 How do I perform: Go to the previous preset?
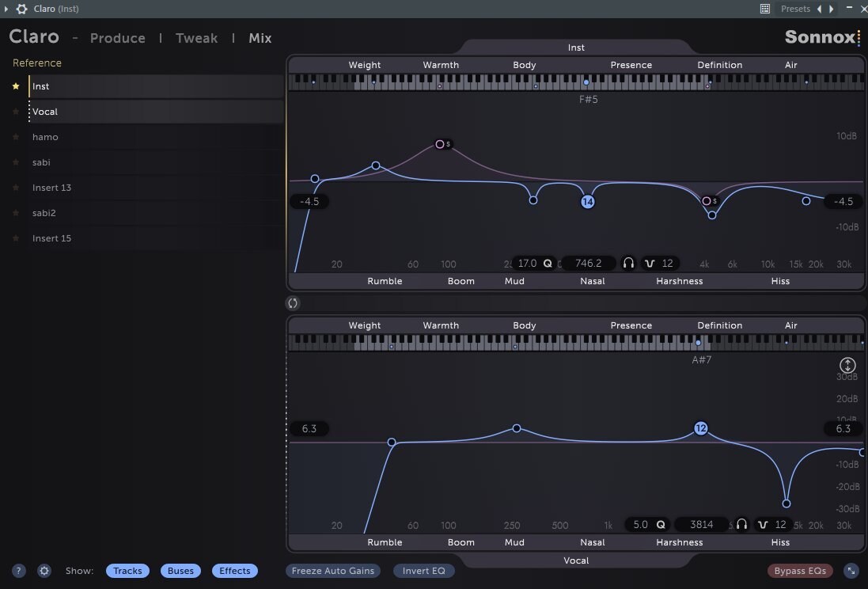[x=819, y=9]
